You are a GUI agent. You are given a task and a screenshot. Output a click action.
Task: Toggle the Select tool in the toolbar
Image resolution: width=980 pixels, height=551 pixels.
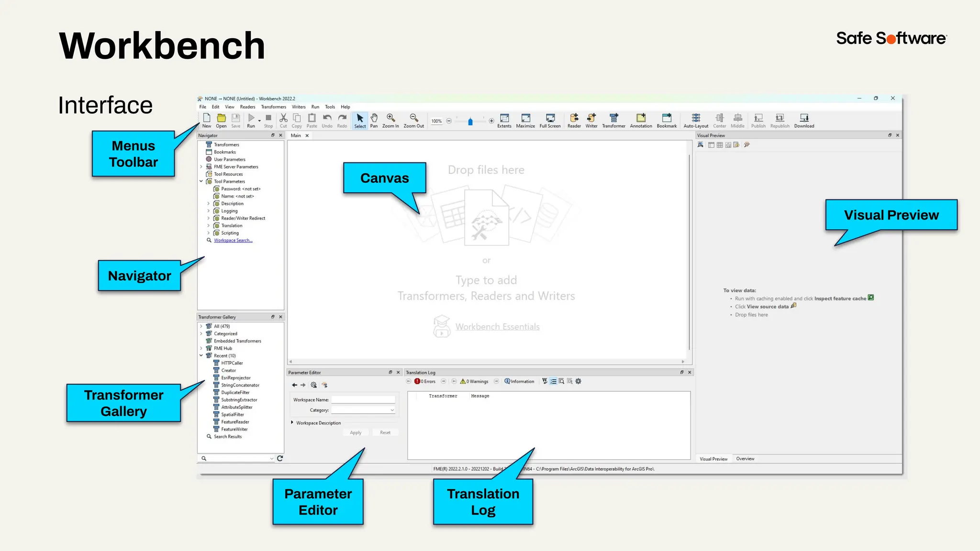point(360,121)
